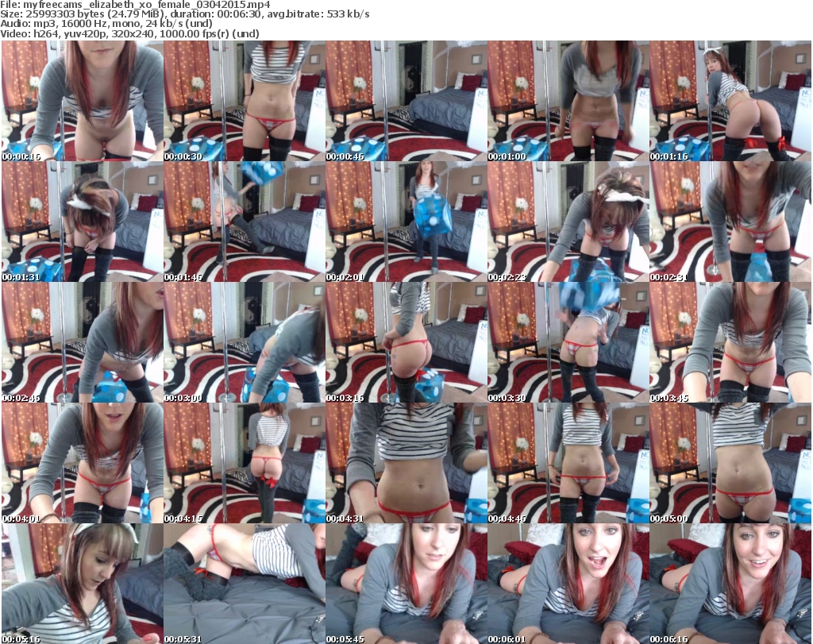Pick the thumbnail stamped 00:03:45
The image size is (813, 644).
[730, 342]
